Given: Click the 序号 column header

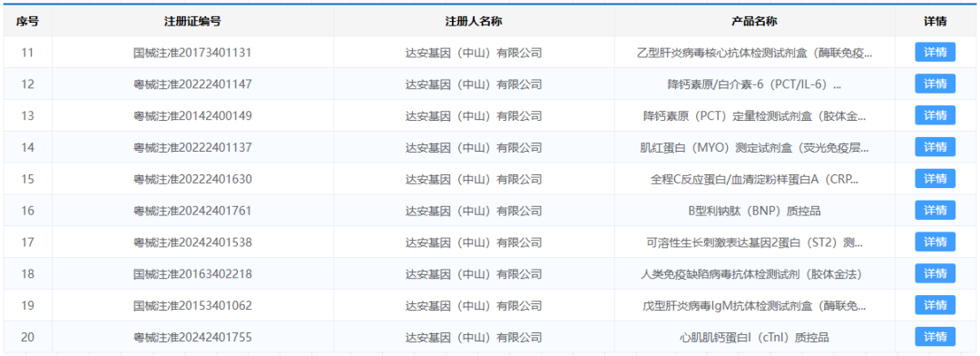Looking at the screenshot, I should coord(27,21).
